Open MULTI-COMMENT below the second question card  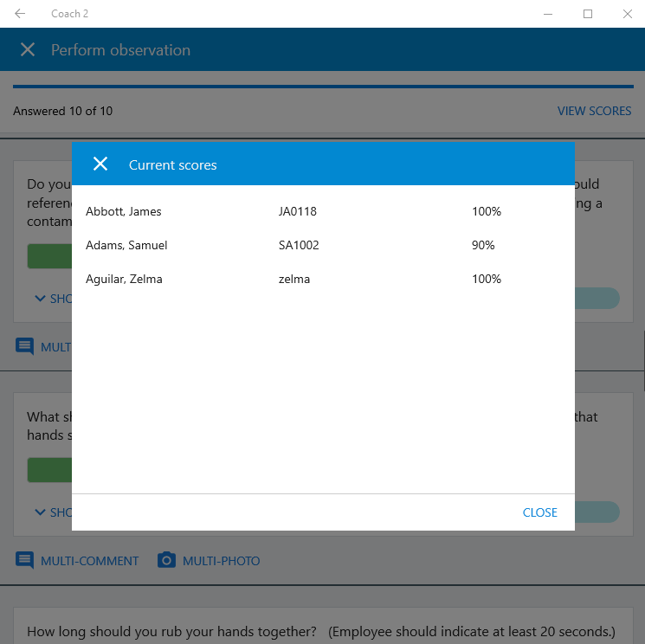77,561
